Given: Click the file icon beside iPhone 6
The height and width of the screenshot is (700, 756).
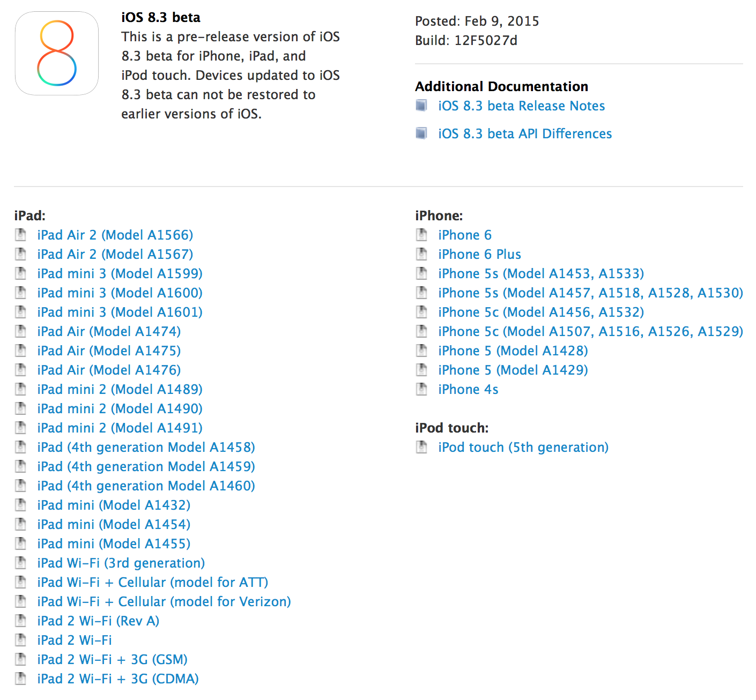Looking at the screenshot, I should [x=421, y=234].
